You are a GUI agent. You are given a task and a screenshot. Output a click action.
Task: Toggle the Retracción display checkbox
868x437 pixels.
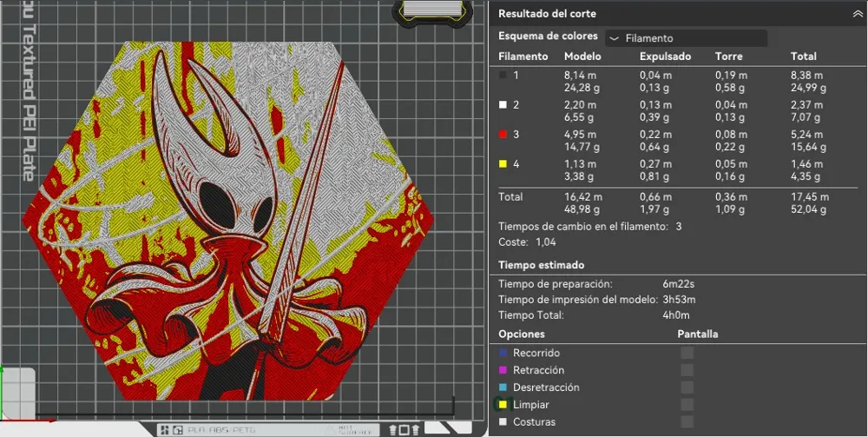pos(687,370)
